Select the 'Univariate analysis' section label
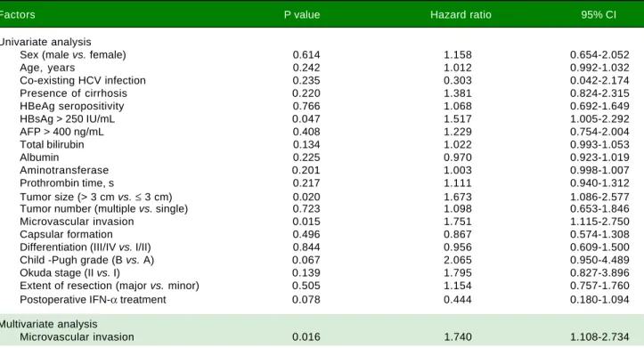The image size is (644, 348). [45, 42]
